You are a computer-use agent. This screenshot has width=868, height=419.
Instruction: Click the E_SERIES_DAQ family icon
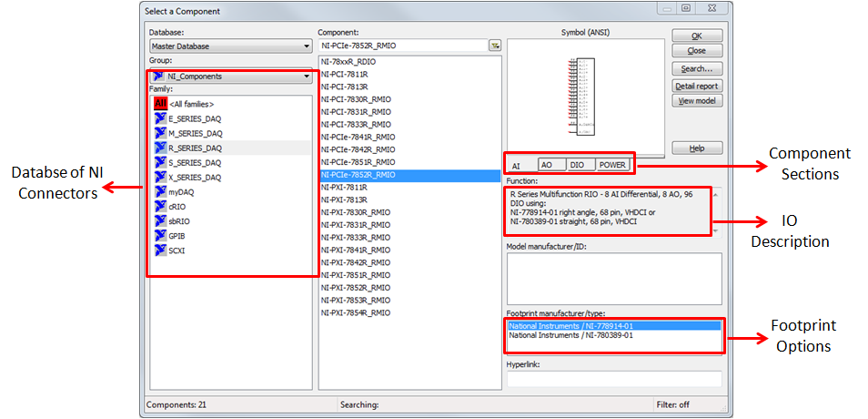coord(161,118)
